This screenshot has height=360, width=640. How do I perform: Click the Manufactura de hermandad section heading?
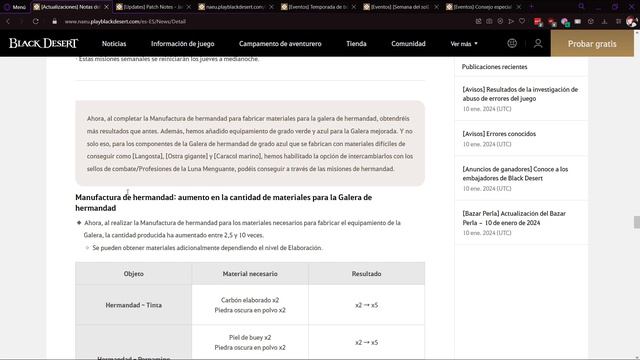click(x=223, y=202)
